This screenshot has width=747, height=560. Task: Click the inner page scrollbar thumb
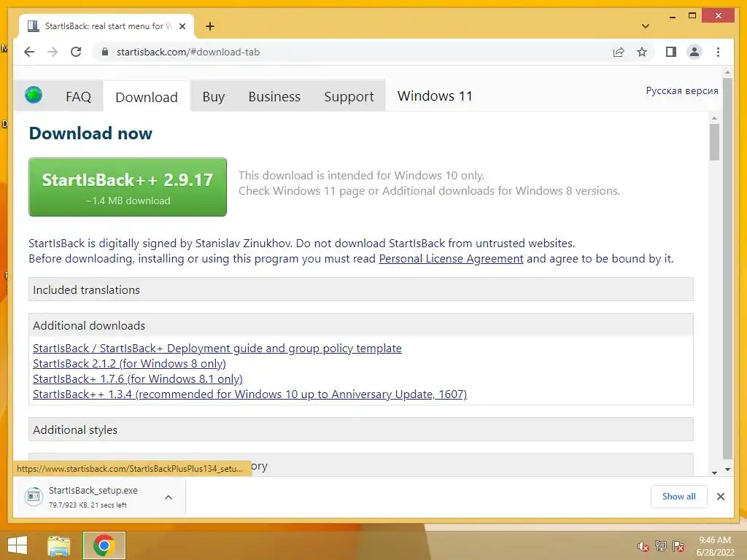point(714,142)
